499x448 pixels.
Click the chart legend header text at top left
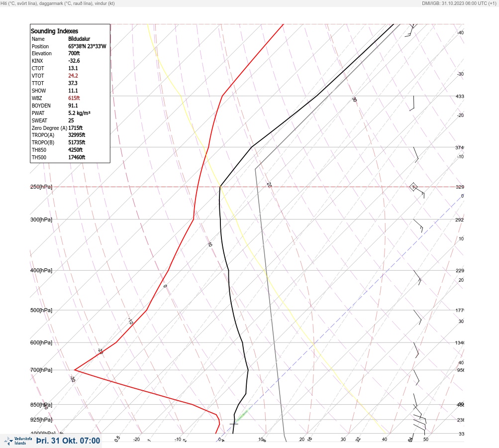58,3
